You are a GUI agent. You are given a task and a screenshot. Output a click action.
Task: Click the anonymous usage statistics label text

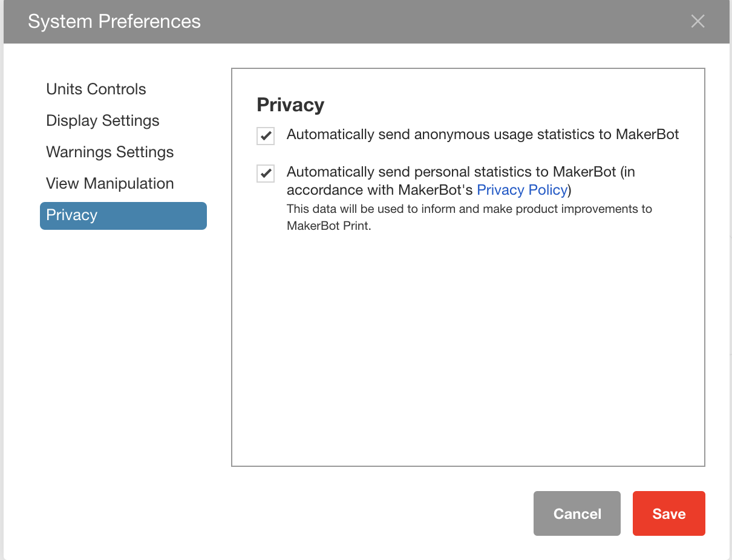pyautogui.click(x=482, y=134)
